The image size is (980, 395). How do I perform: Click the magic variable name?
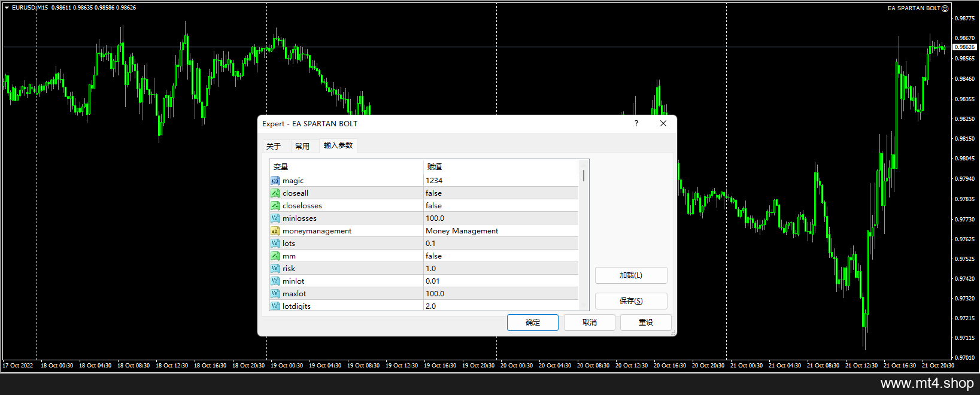[x=293, y=181]
